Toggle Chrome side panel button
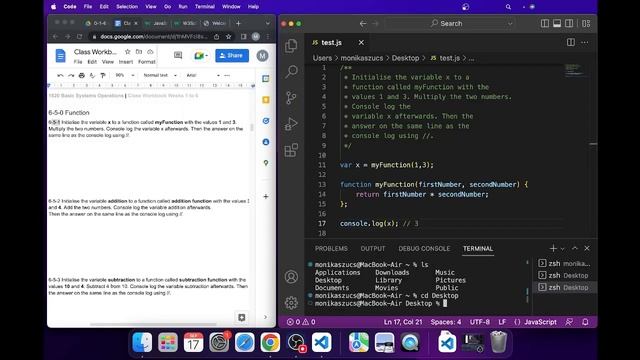Screen dimensions: 640x360 tap(244, 37)
